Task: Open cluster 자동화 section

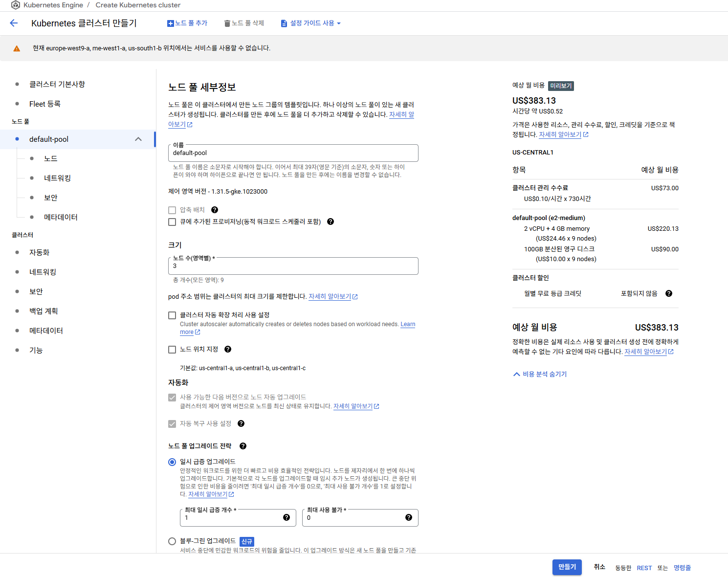Action: tap(39, 252)
